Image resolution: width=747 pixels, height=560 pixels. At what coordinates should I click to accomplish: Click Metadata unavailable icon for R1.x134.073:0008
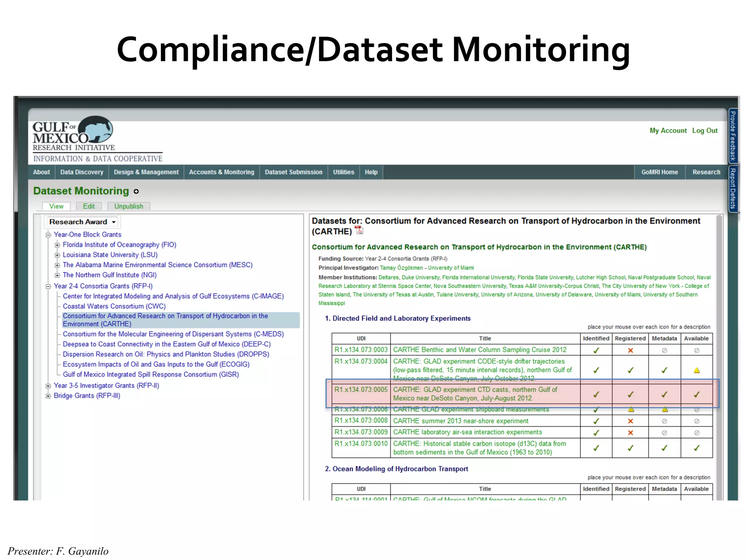coord(665,421)
